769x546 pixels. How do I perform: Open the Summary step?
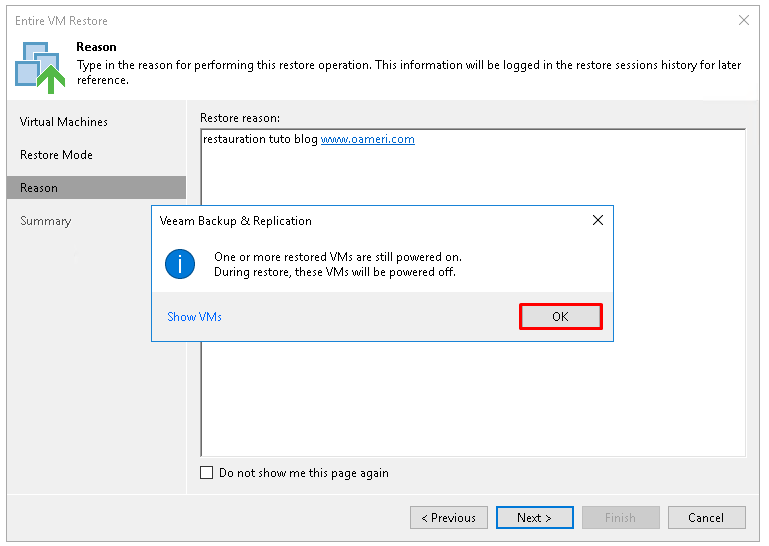[46, 221]
